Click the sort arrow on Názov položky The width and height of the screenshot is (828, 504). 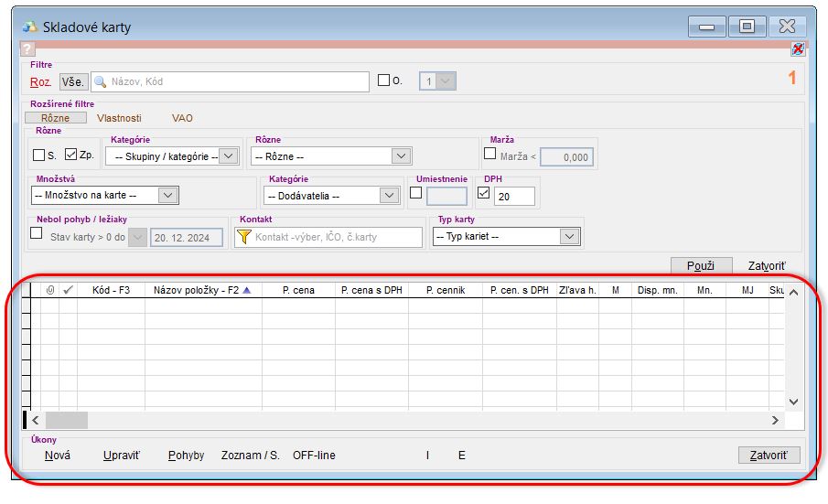click(x=246, y=290)
